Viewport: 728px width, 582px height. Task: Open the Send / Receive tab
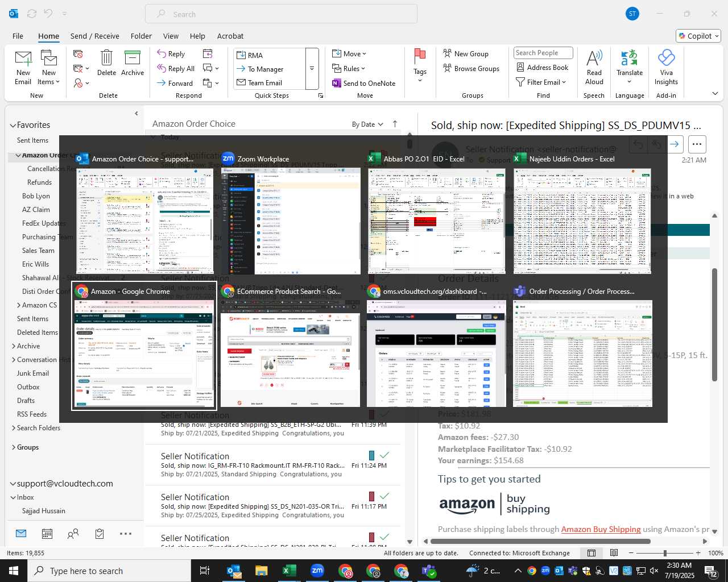(x=95, y=36)
